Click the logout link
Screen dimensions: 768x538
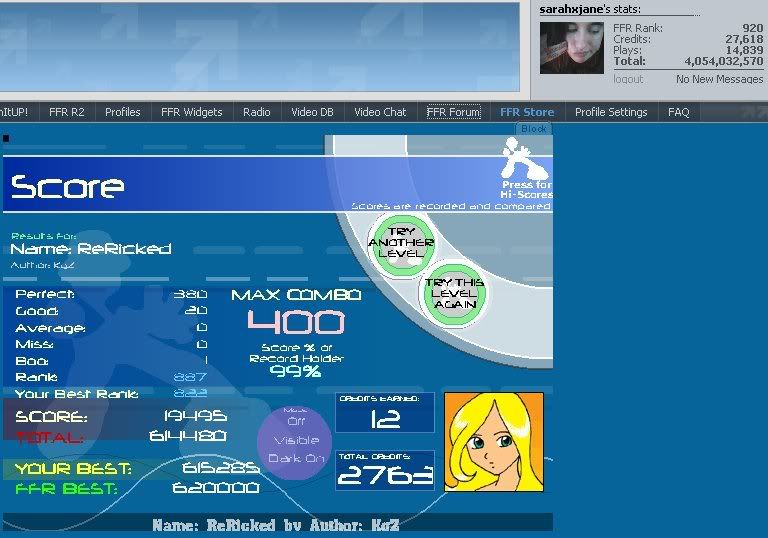pyautogui.click(x=628, y=79)
